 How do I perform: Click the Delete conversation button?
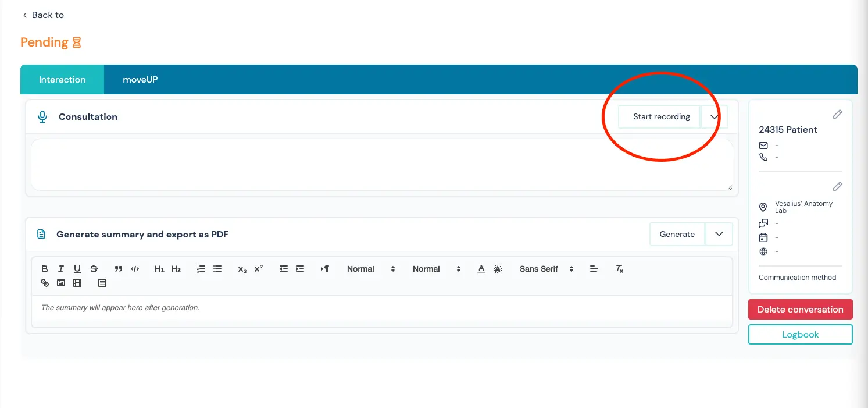click(x=800, y=310)
